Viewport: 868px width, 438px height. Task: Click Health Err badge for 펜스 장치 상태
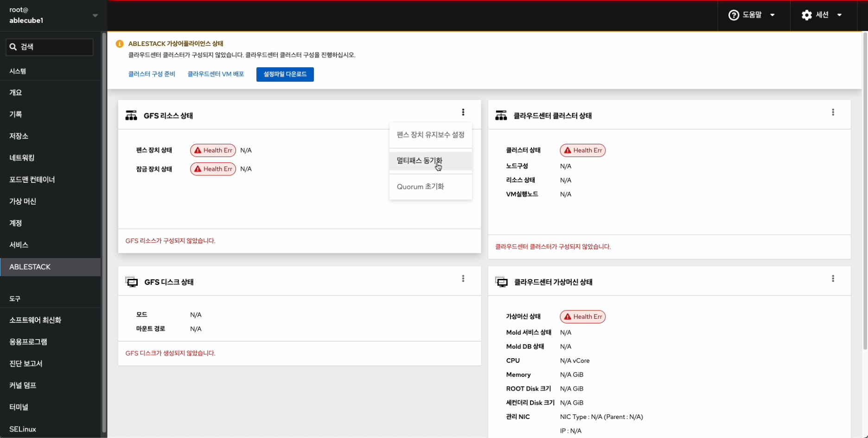coord(213,150)
